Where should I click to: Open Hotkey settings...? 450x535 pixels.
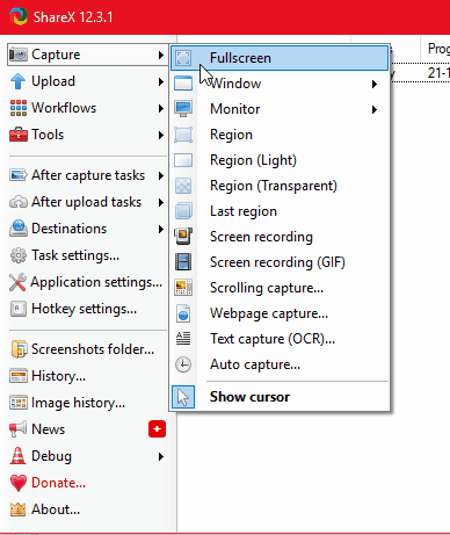tap(88, 309)
